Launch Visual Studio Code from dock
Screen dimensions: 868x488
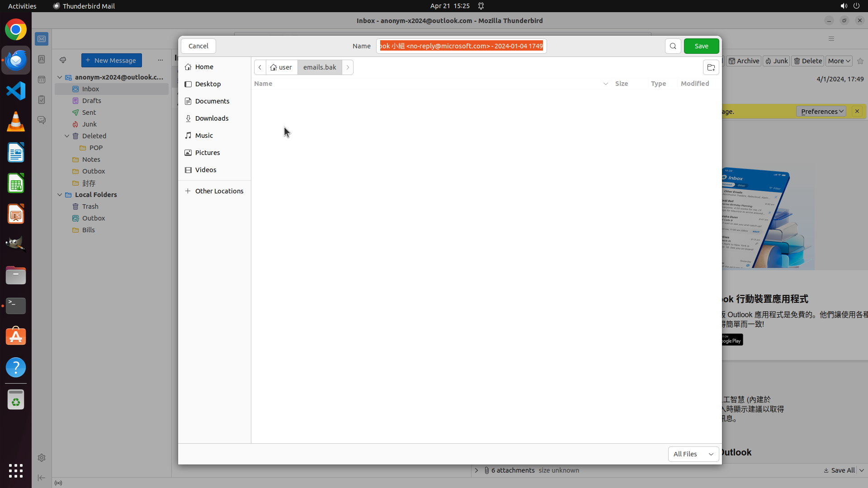coord(16,91)
